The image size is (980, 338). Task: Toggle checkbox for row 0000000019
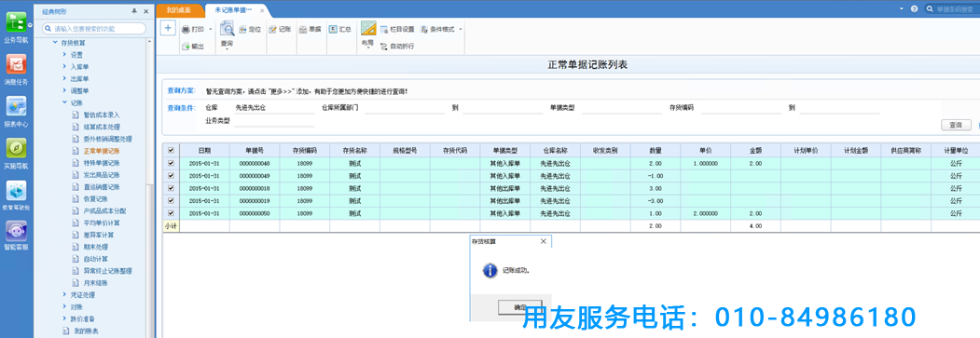(x=172, y=200)
